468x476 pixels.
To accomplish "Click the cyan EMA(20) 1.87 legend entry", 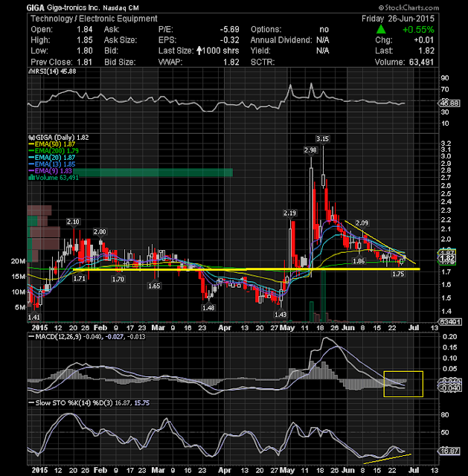I will click(51, 158).
